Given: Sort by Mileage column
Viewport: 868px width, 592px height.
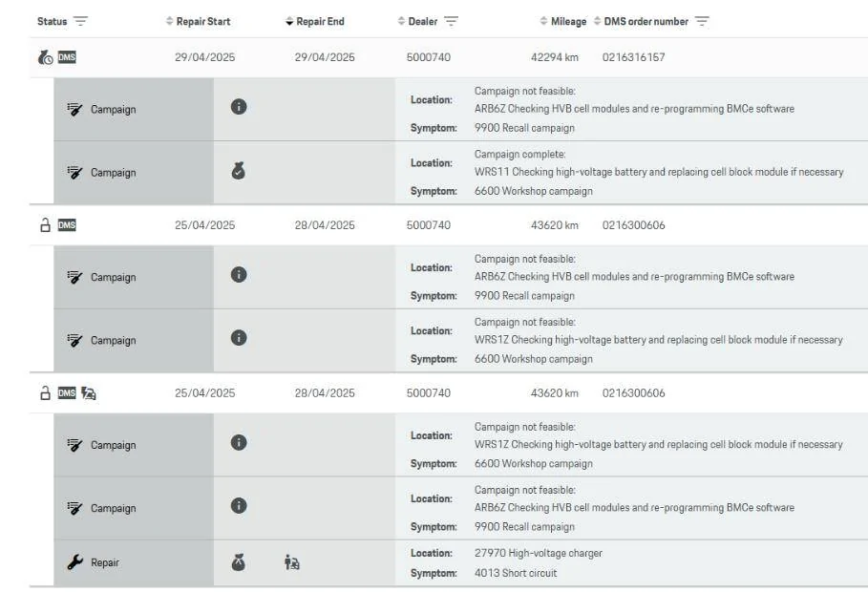Looking at the screenshot, I should click(x=563, y=22).
